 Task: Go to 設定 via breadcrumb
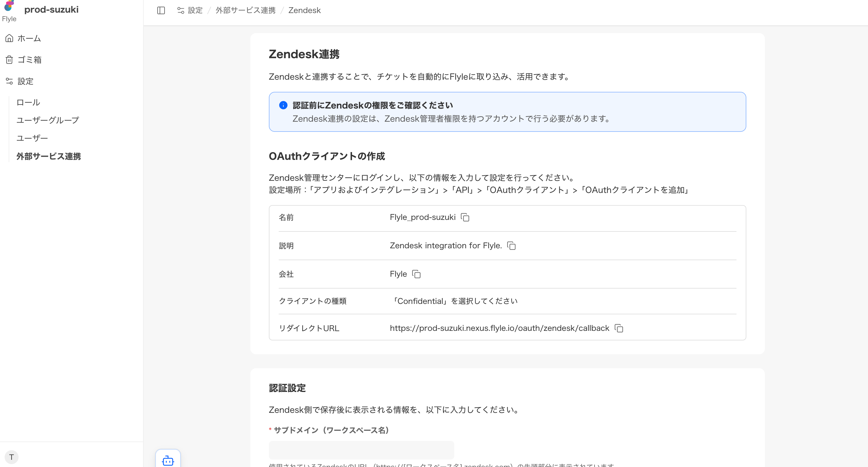click(x=195, y=10)
